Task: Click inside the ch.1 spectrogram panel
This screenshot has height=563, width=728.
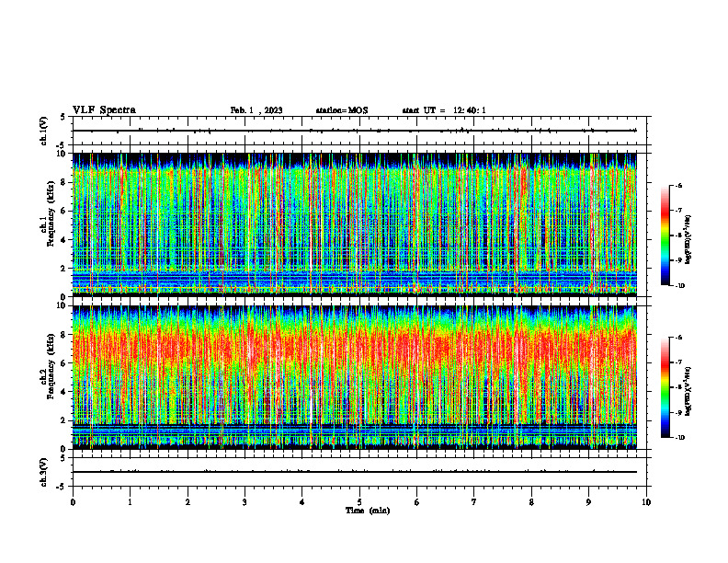Action: pos(355,224)
